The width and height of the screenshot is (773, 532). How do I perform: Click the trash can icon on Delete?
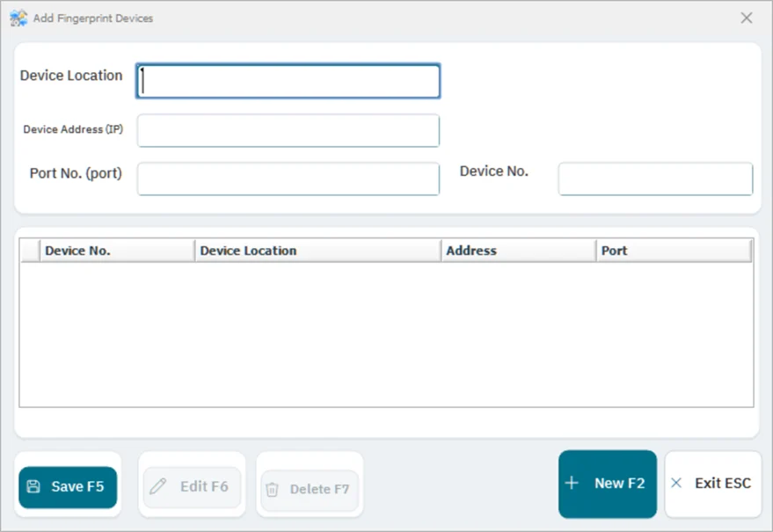point(272,489)
